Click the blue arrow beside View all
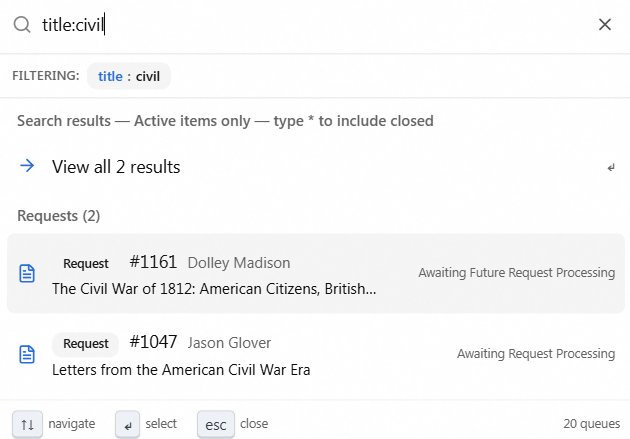This screenshot has width=630, height=439. (x=27, y=165)
